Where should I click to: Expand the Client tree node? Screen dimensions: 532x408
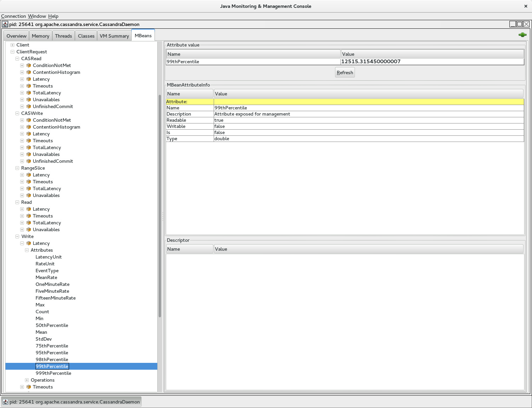click(12, 45)
